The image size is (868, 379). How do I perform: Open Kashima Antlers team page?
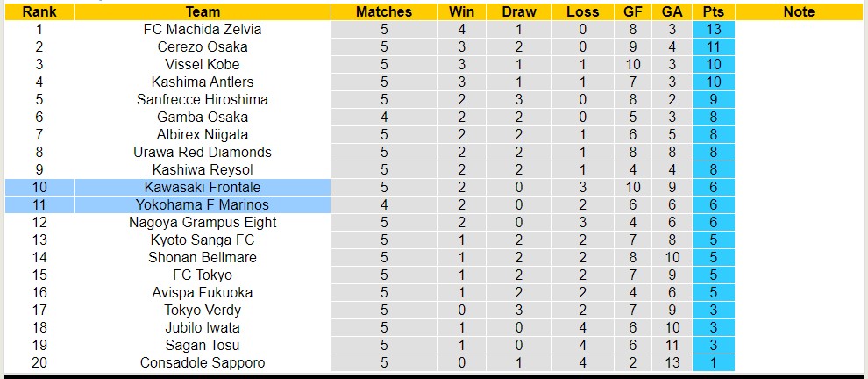coord(203,82)
